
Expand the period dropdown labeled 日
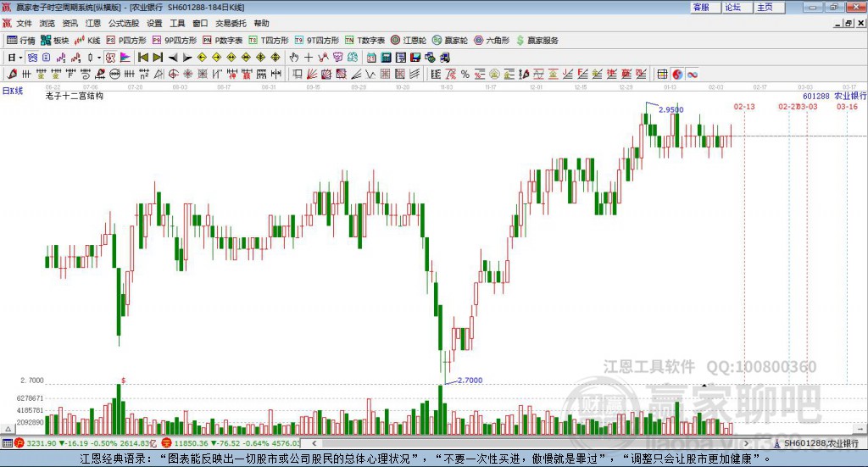[14, 58]
